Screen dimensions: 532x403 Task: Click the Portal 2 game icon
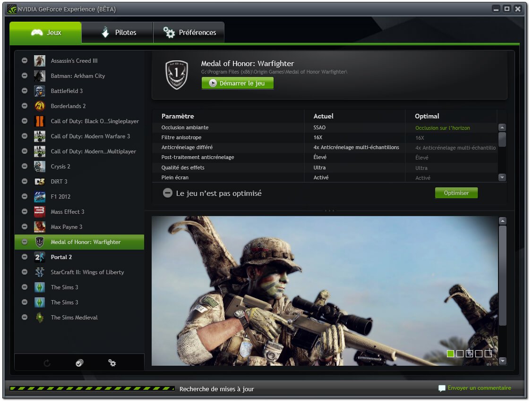(40, 257)
